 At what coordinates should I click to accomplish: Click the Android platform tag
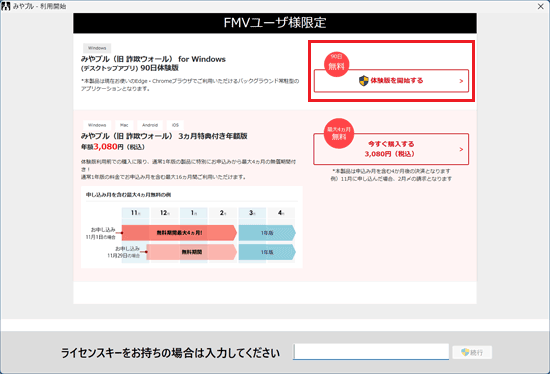(x=150, y=125)
